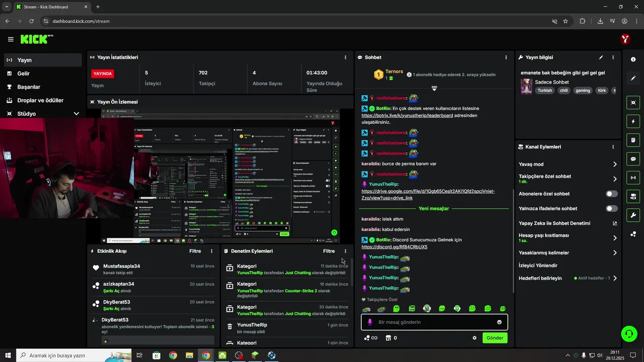The height and width of the screenshot is (362, 644).
Task: Open the hamburger navigation menu
Action: 11,39
